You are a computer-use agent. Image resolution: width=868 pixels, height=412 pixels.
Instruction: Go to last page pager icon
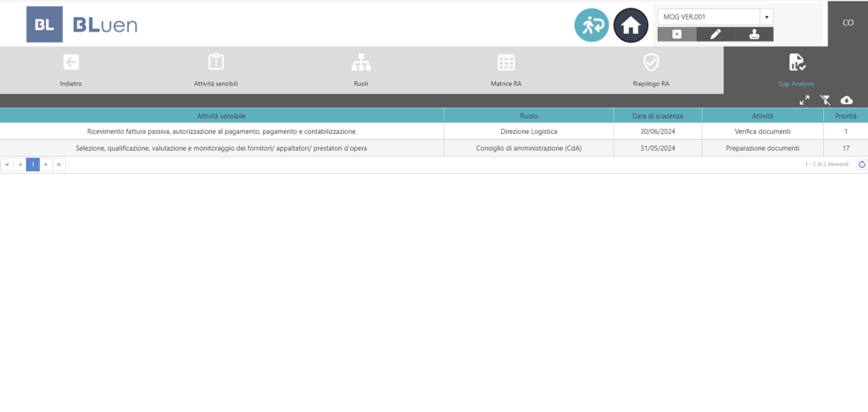[58, 164]
